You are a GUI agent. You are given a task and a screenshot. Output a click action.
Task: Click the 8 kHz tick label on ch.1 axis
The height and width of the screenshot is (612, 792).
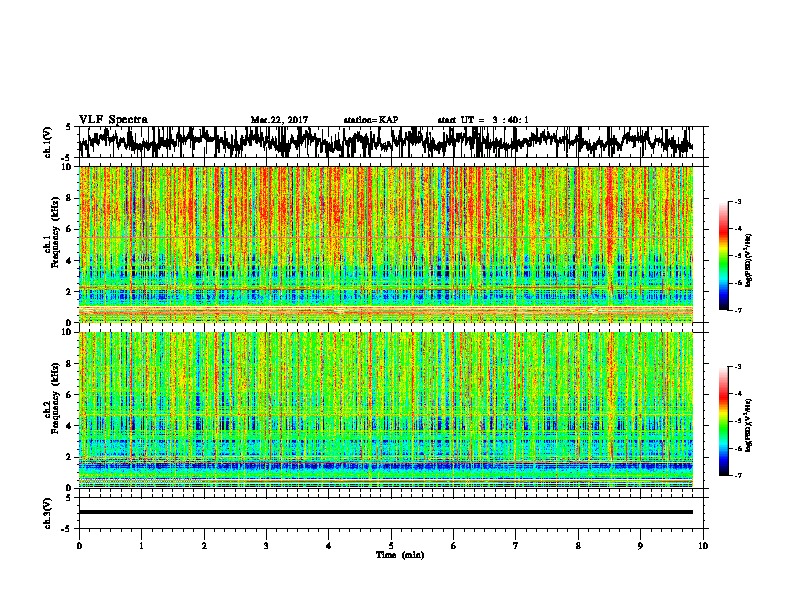click(x=69, y=198)
